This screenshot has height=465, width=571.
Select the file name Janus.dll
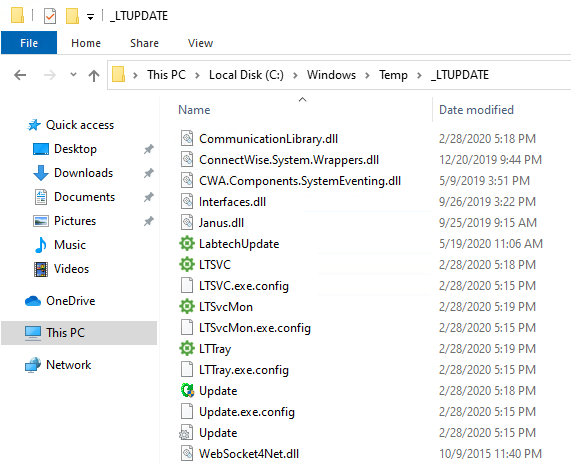tap(221, 223)
